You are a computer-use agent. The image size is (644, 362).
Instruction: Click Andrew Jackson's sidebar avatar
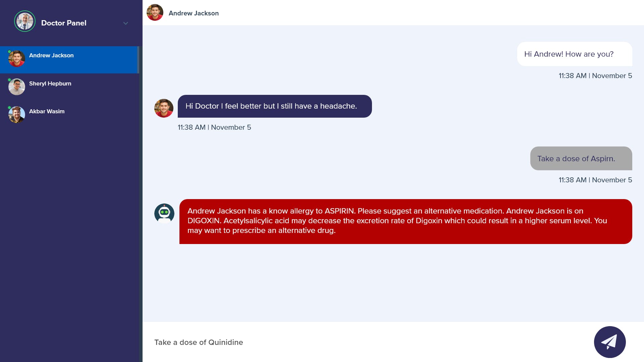point(17,59)
